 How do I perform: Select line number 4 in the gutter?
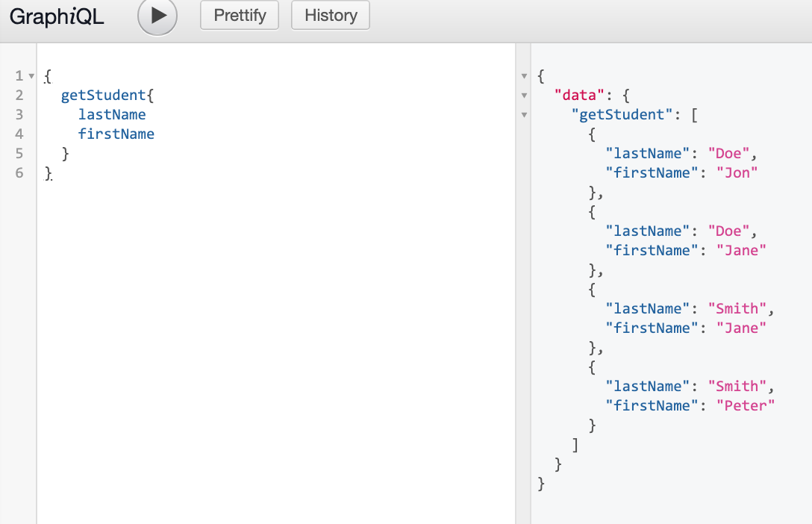[x=19, y=134]
